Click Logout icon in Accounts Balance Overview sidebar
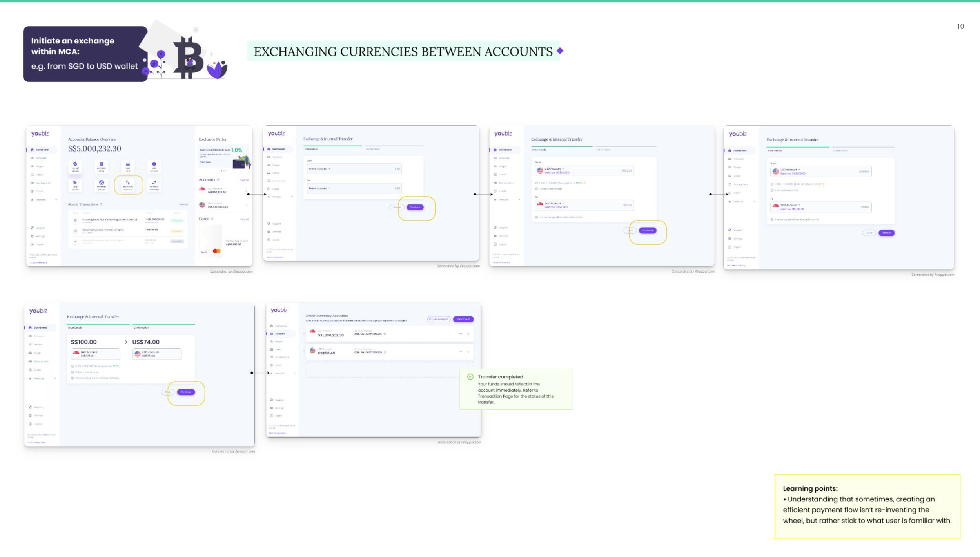The height and width of the screenshot is (557, 980). (32, 244)
